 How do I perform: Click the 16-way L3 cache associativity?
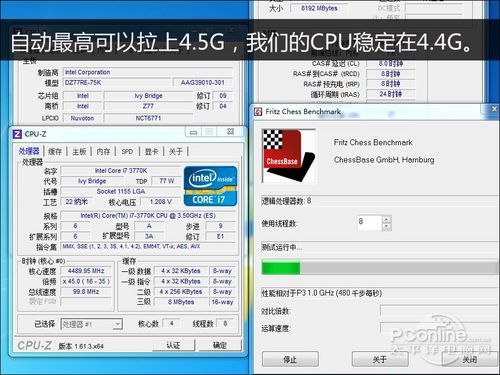click(x=222, y=302)
